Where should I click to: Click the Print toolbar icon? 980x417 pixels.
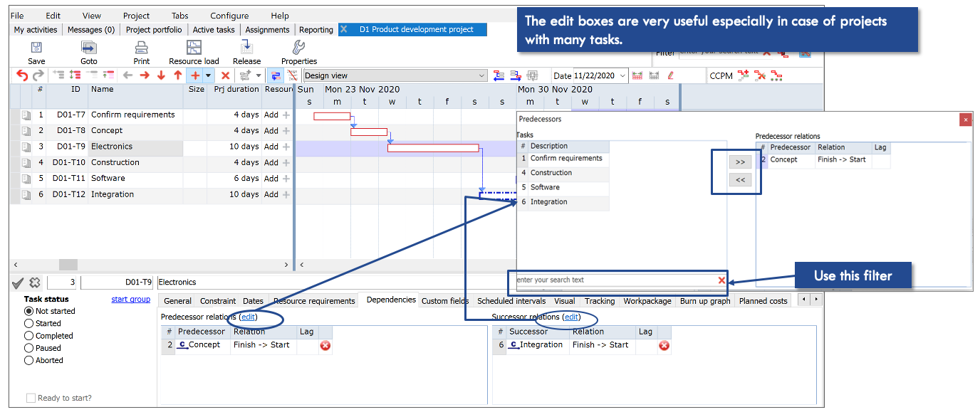142,48
